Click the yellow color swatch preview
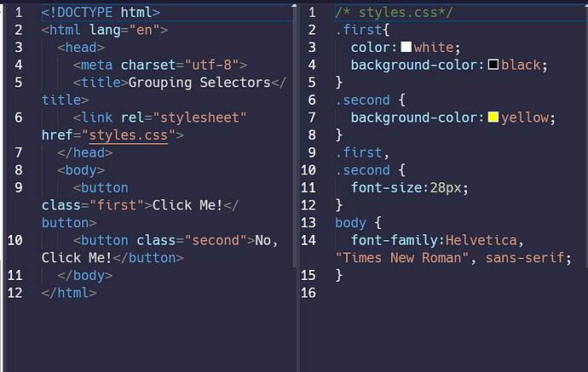This screenshot has width=588, height=372. 493,117
